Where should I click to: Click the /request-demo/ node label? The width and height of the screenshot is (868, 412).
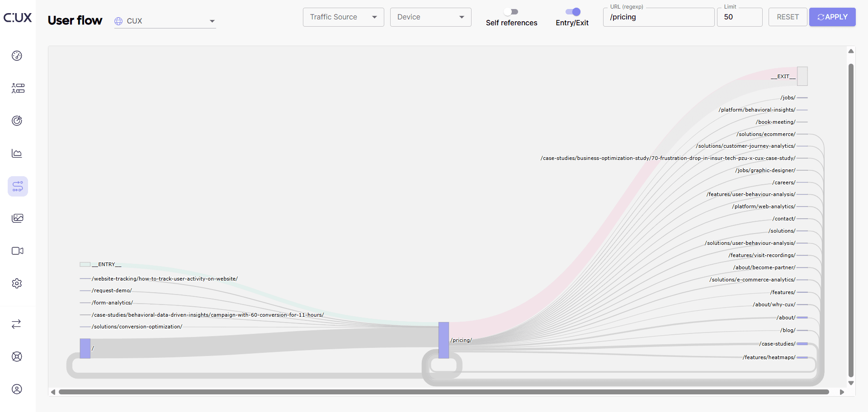point(112,290)
